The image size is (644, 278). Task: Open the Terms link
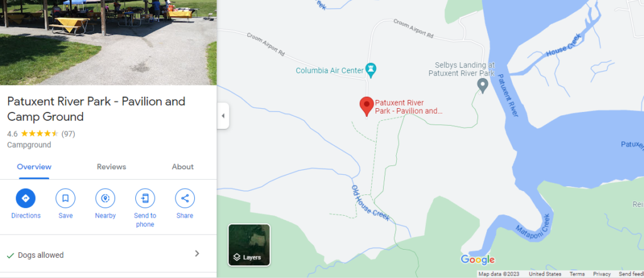click(577, 274)
